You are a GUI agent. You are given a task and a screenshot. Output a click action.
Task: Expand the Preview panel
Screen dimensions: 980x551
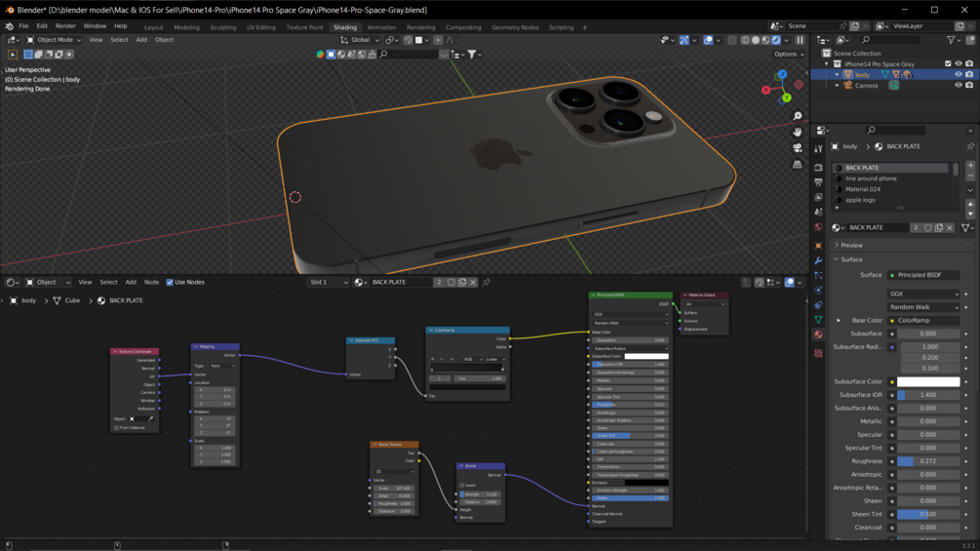click(x=851, y=246)
